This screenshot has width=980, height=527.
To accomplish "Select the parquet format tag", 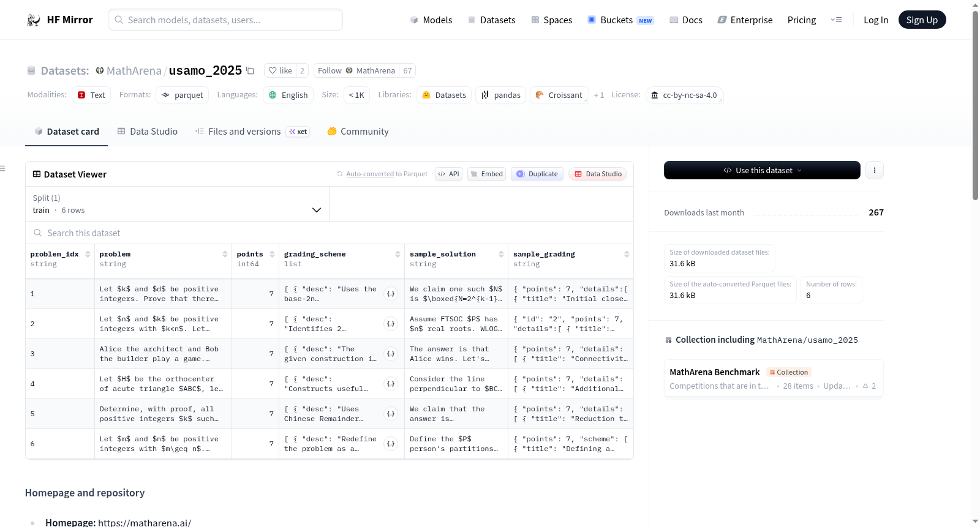I will pyautogui.click(x=183, y=95).
